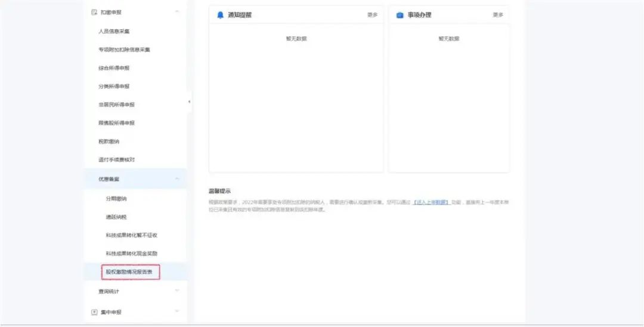Go to 综合所得申报
Screen dimensions: 644x327
114,68
